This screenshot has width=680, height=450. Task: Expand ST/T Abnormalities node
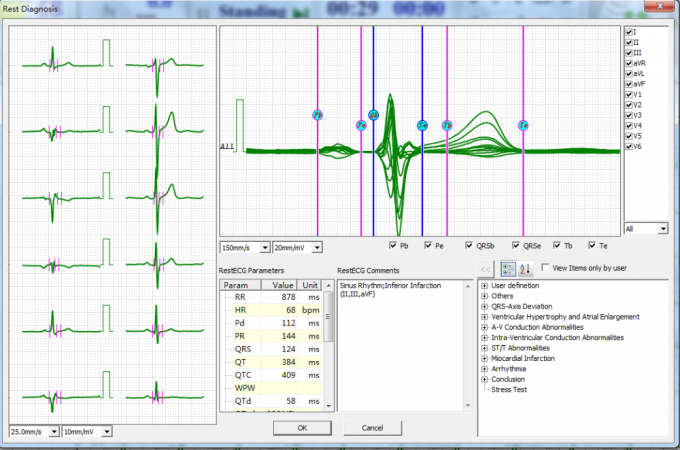[x=484, y=348]
